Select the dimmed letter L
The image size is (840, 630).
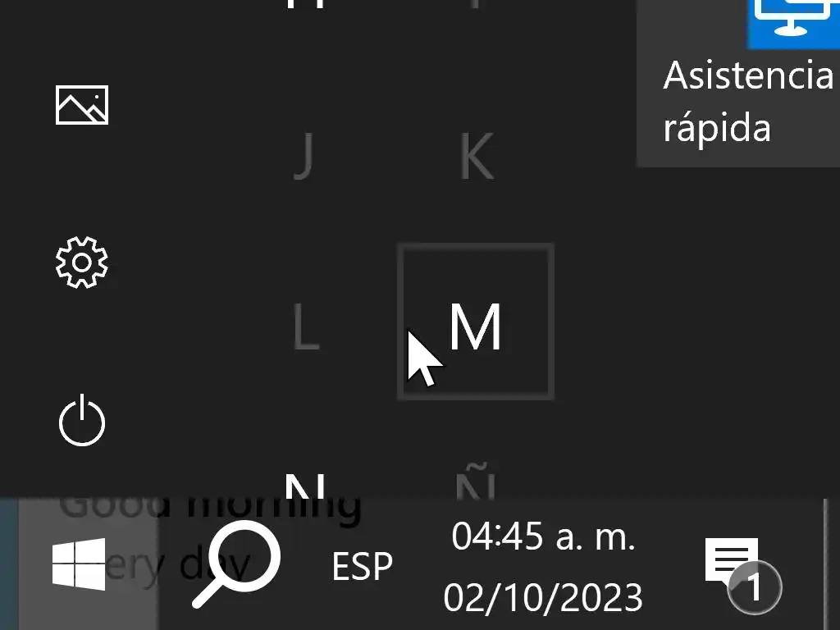306,326
